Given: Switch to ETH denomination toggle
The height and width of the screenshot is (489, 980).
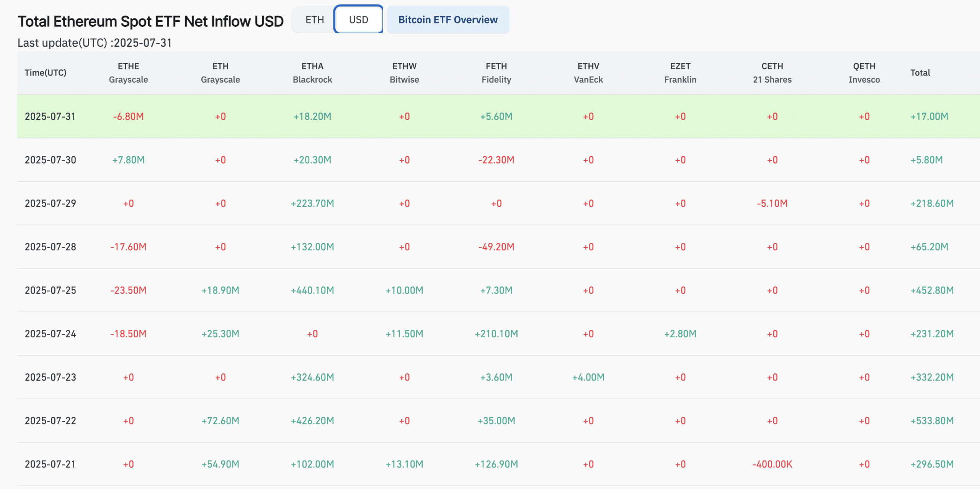Looking at the screenshot, I should tap(314, 20).
